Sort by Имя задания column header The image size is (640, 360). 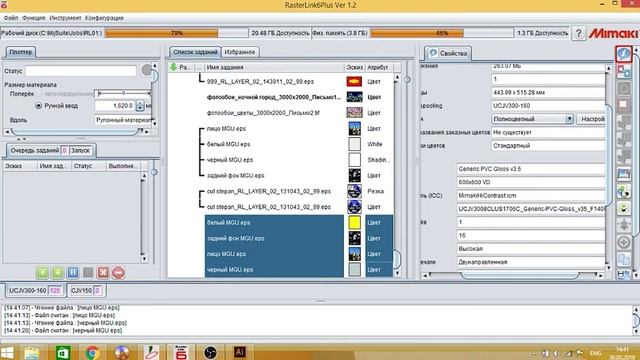click(x=273, y=67)
